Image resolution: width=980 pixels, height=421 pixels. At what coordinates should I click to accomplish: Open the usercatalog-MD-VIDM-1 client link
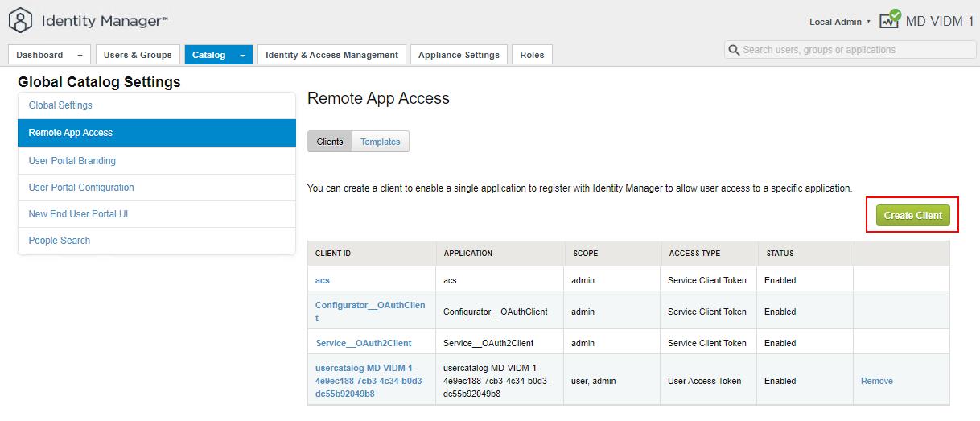tap(370, 382)
